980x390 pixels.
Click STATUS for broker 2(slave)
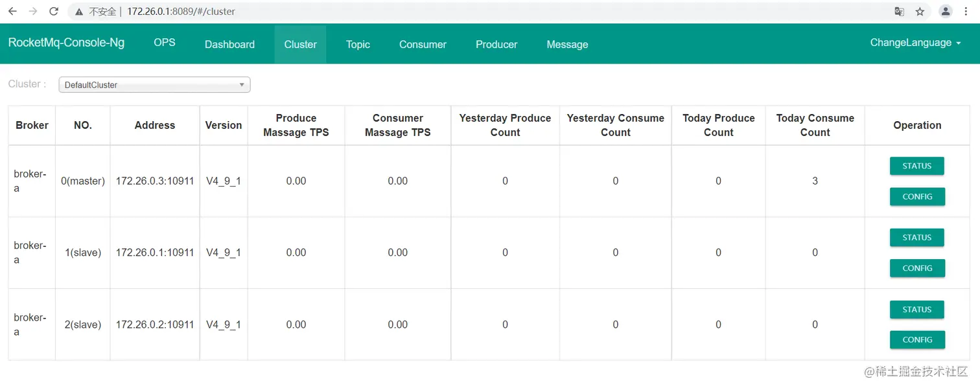916,310
